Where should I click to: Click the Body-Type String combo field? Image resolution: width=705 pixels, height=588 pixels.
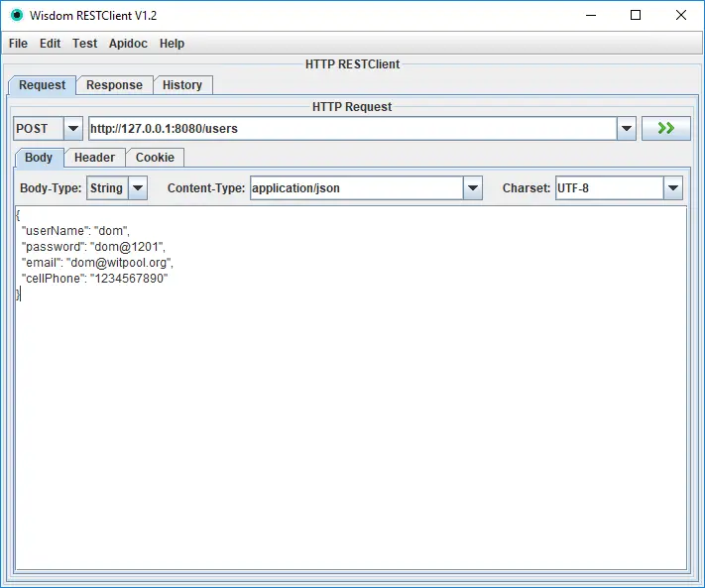[107, 188]
